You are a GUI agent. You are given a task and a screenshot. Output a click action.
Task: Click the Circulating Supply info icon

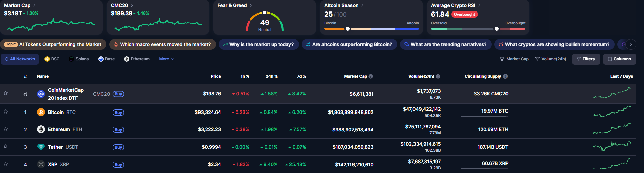505,76
